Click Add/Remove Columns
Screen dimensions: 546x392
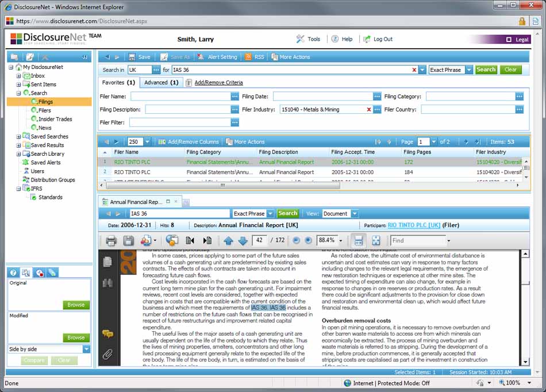(189, 142)
